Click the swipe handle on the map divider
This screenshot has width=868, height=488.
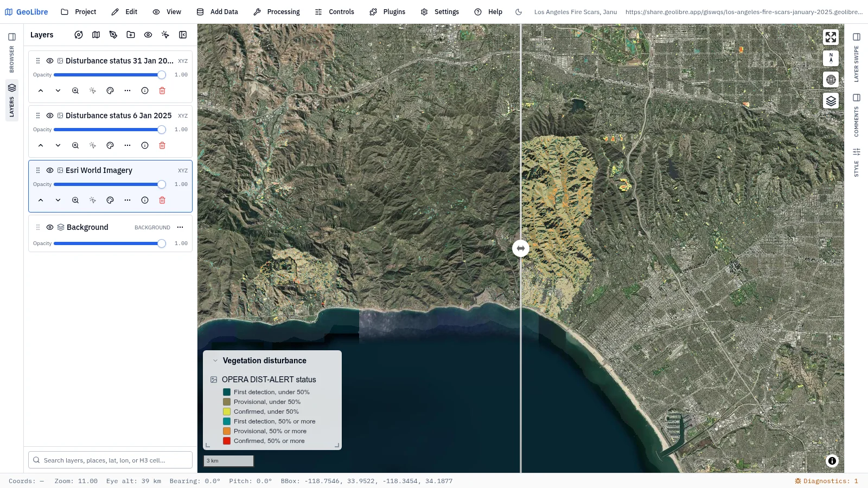point(521,248)
